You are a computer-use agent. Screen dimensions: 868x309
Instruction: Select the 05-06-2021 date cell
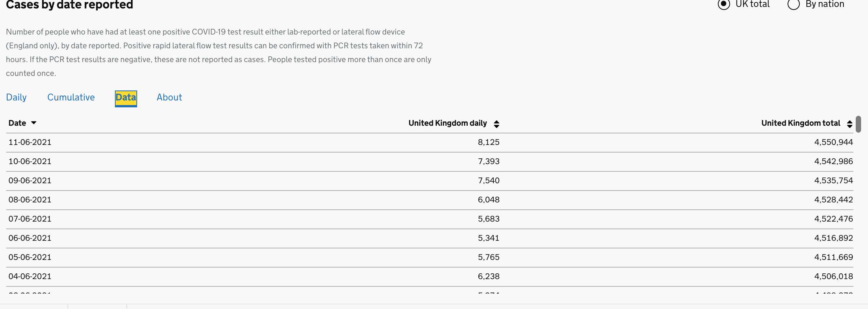(30, 257)
